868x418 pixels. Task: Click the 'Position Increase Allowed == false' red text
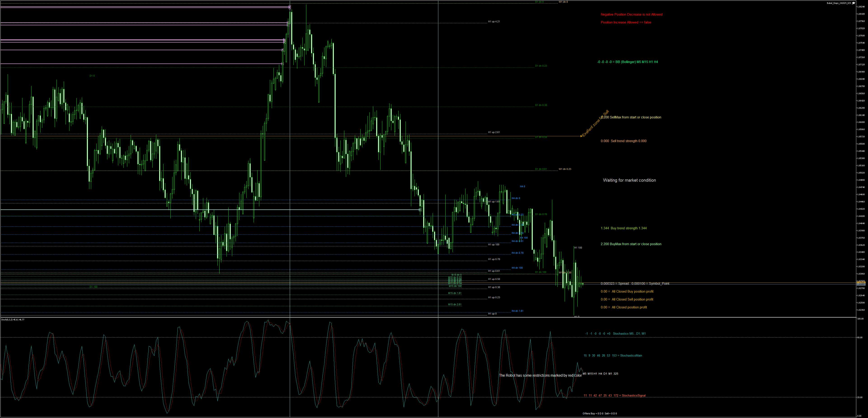[x=626, y=23]
